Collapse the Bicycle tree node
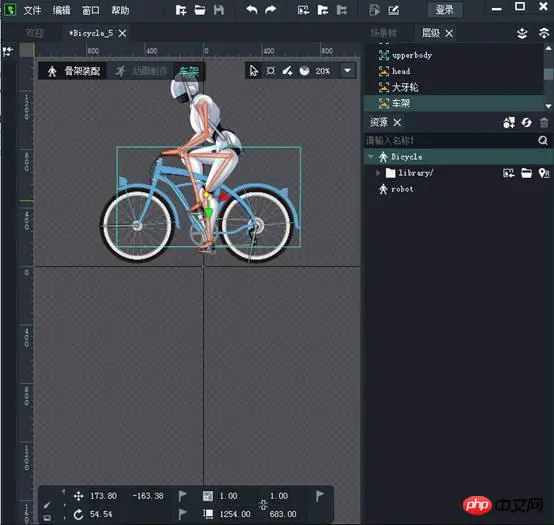 pos(370,156)
